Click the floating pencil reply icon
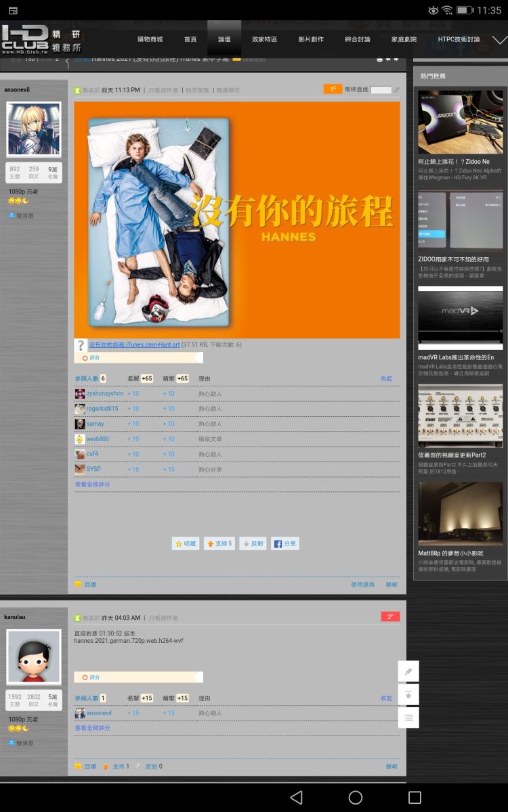This screenshot has width=508, height=812. (408, 671)
